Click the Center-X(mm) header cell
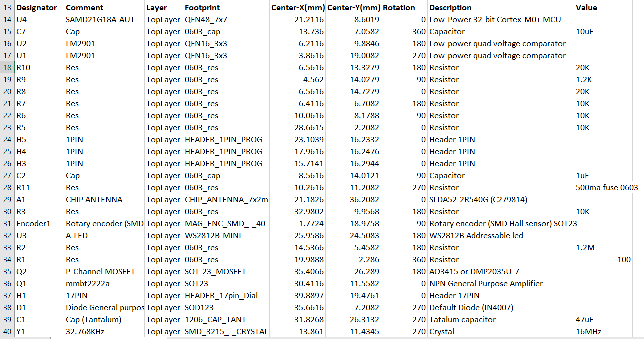644x339 pixels. point(298,8)
